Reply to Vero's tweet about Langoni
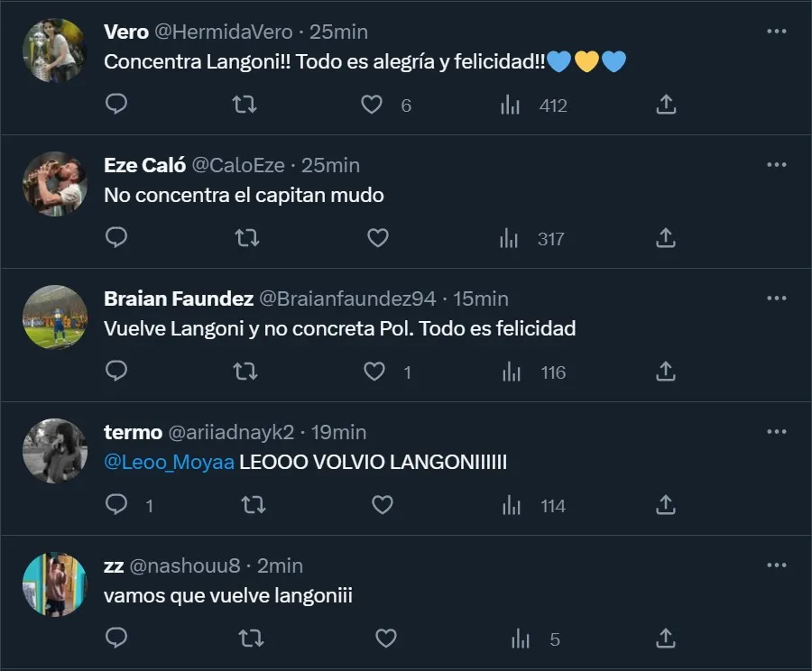 point(116,105)
